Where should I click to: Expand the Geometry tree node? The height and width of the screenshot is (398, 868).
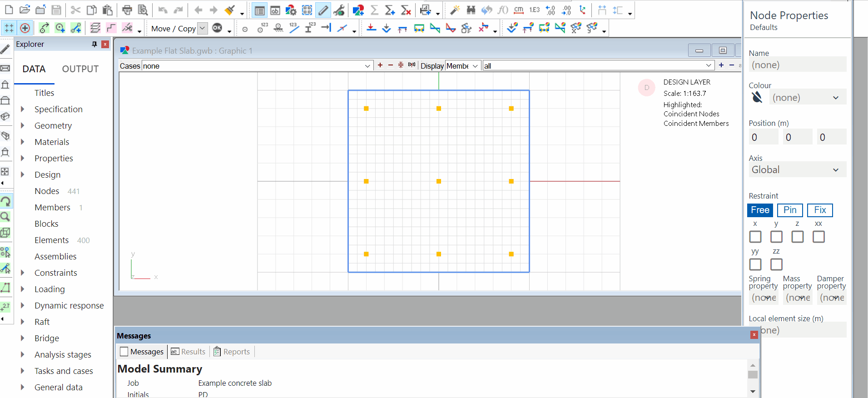click(x=22, y=125)
